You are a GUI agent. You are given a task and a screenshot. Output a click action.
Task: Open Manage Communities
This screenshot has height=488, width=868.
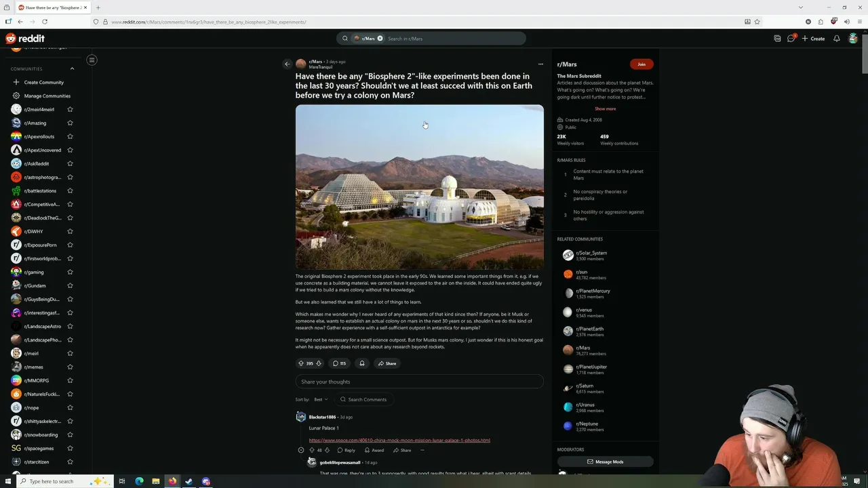click(47, 96)
